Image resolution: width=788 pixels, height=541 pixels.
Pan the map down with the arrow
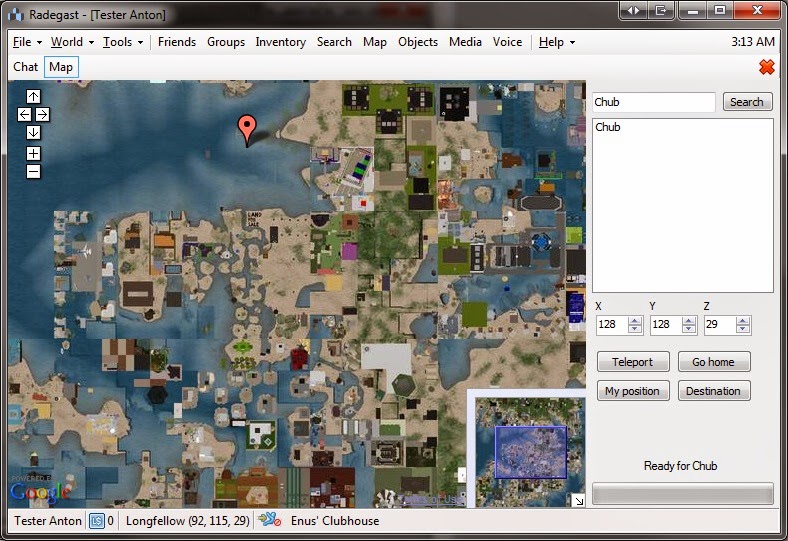point(33,133)
